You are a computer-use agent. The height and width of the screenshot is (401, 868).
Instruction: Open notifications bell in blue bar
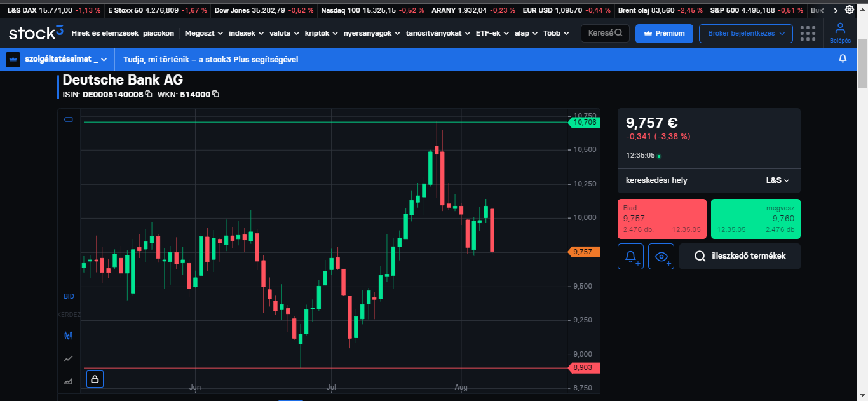(843, 59)
